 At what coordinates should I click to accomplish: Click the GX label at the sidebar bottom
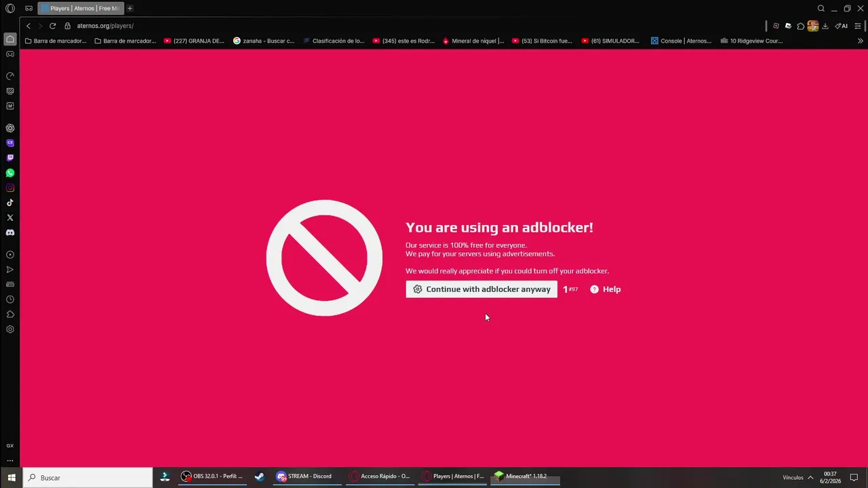(x=10, y=446)
